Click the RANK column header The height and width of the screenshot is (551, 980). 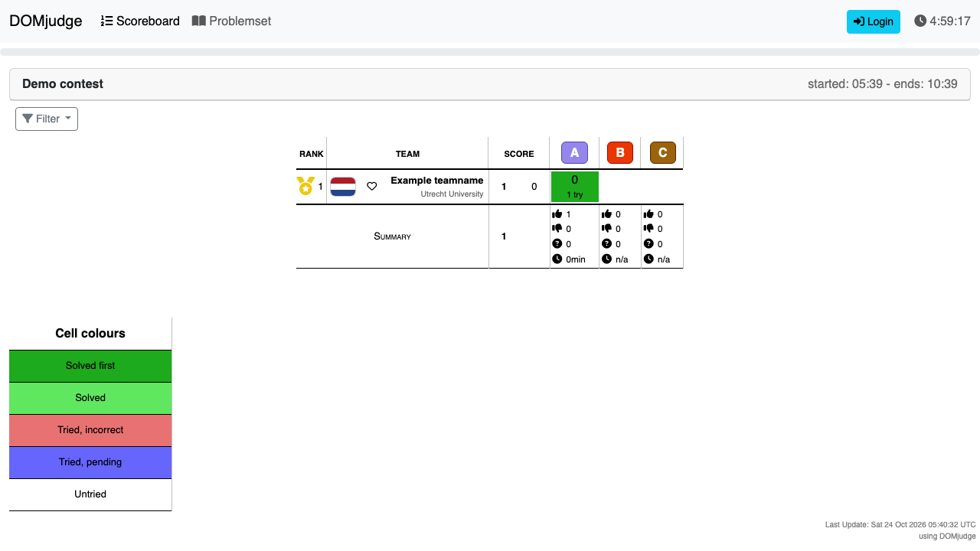[x=312, y=154]
